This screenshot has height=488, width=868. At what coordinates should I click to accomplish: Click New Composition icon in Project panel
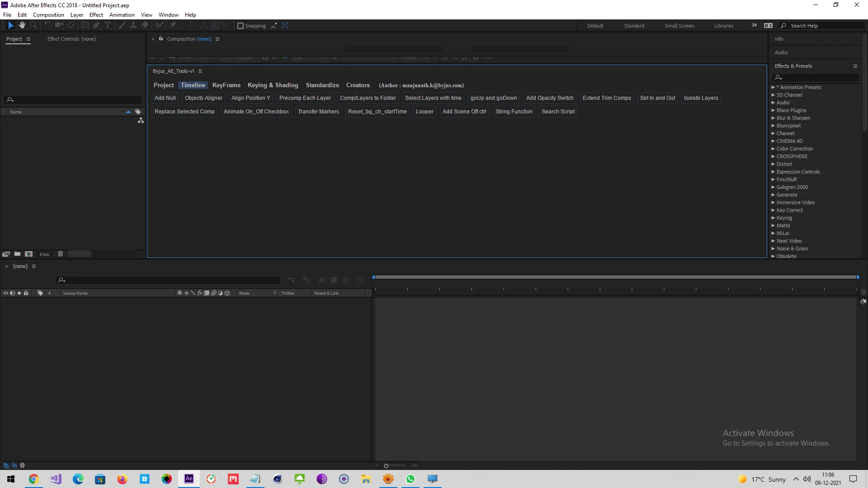pyautogui.click(x=28, y=254)
